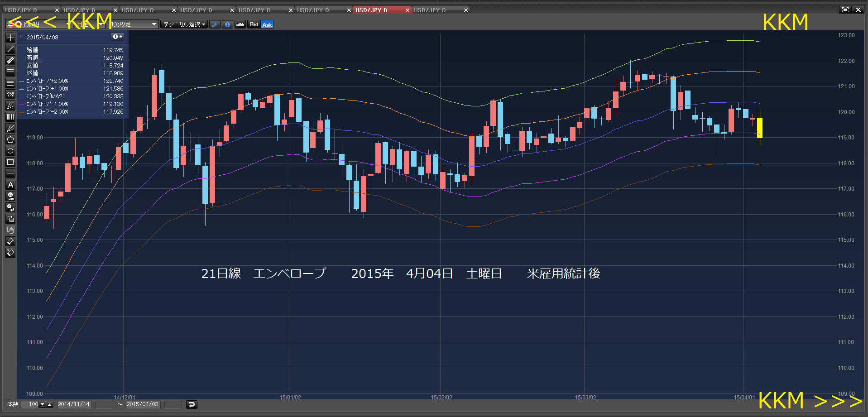Select the rectangle shape tool
The width and height of the screenshot is (868, 417).
[10, 162]
